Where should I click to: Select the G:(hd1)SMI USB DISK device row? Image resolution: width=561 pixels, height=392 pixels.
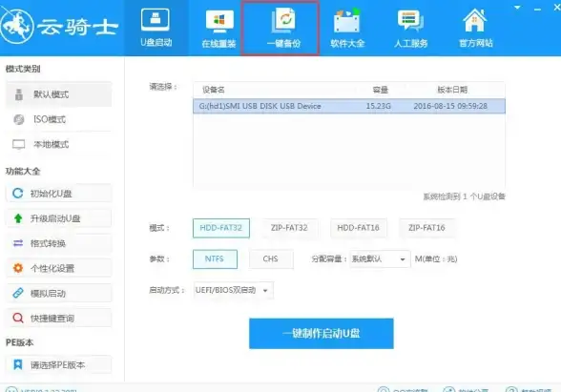pos(349,106)
